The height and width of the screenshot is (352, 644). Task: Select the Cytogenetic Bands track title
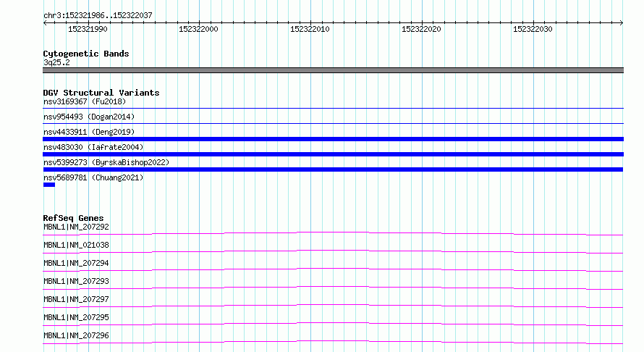click(x=86, y=54)
